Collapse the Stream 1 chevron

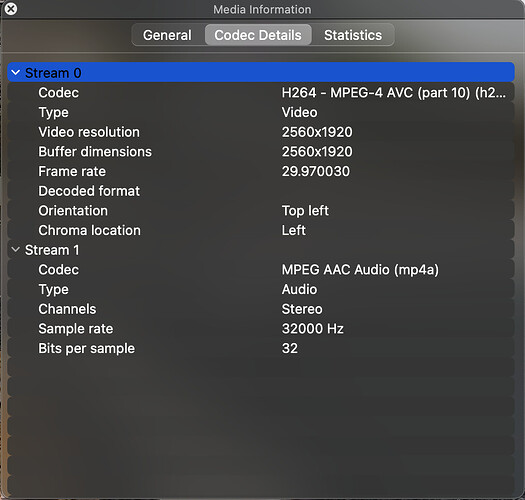click(15, 250)
